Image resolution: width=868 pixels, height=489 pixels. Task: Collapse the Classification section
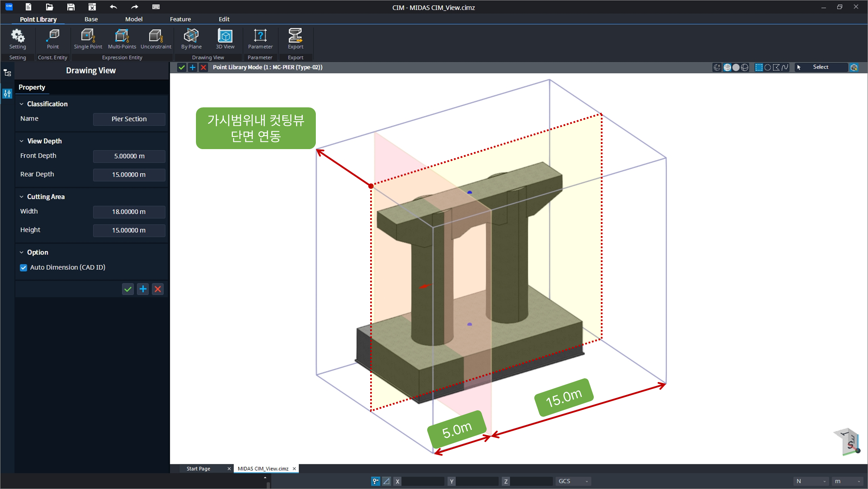click(21, 104)
